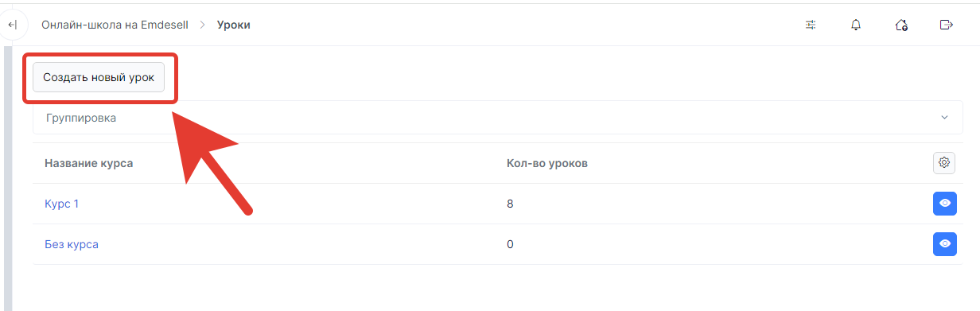Click the Кол-во уроков column header
980x311 pixels.
(547, 163)
